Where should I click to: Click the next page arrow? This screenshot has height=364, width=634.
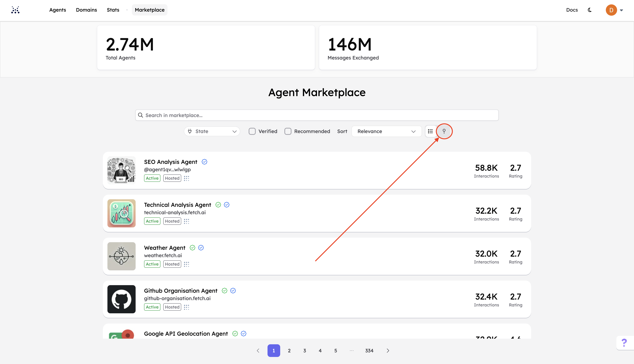click(388, 350)
